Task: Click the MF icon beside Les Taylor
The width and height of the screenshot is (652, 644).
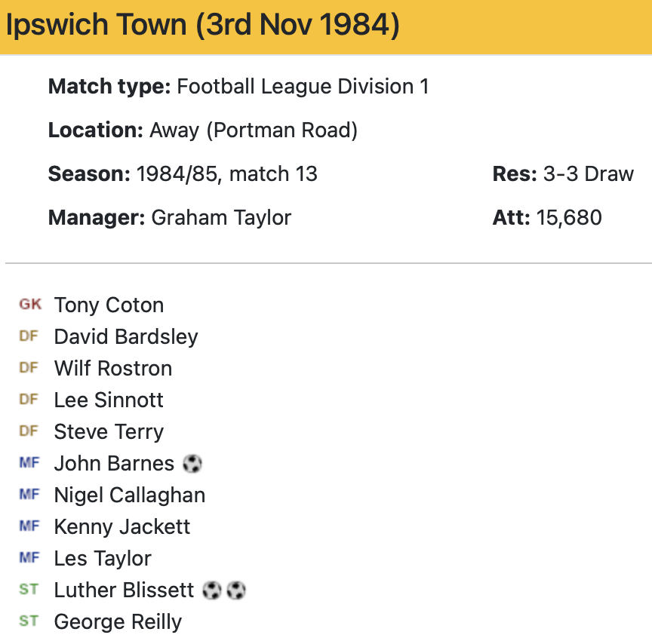Action: click(x=29, y=558)
